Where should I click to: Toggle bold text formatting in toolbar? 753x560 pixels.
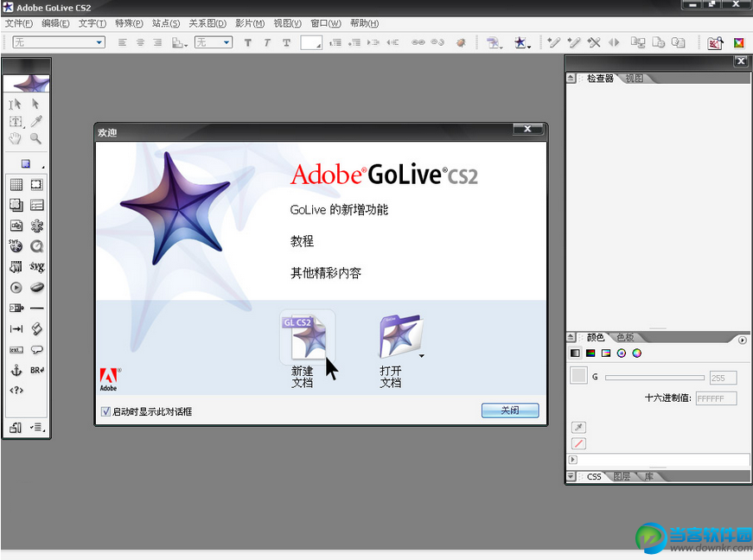pyautogui.click(x=248, y=42)
